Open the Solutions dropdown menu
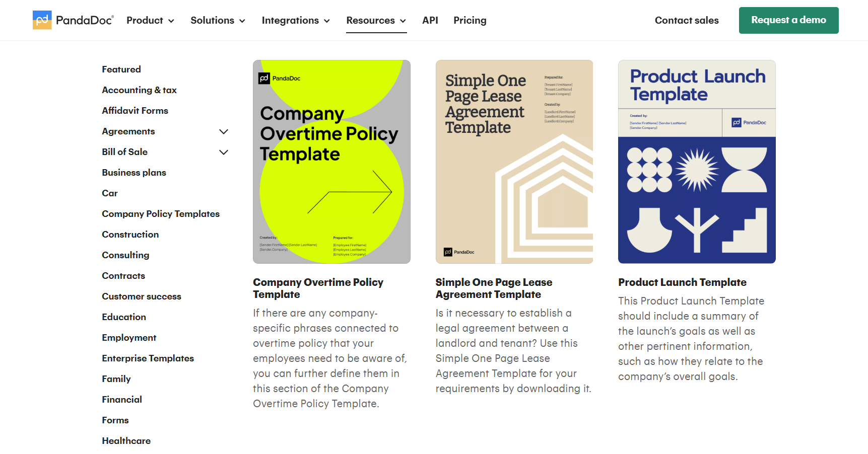The image size is (868, 454). (x=218, y=21)
